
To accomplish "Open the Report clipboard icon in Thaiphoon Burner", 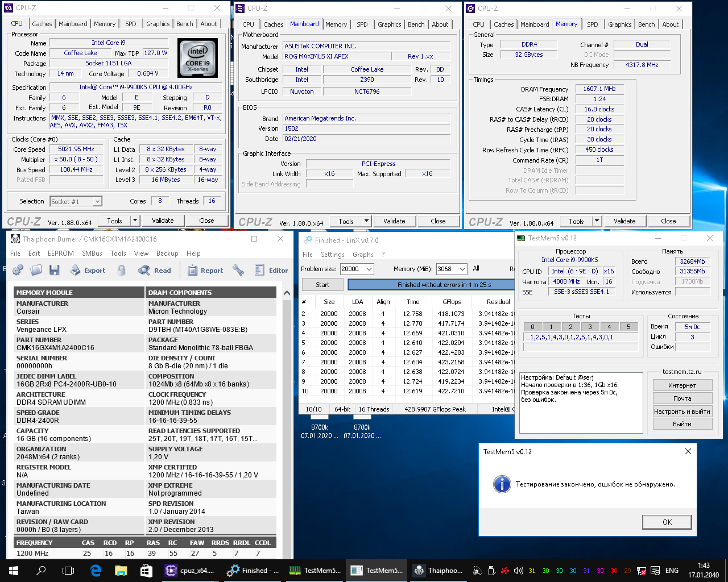I will tap(193, 271).
